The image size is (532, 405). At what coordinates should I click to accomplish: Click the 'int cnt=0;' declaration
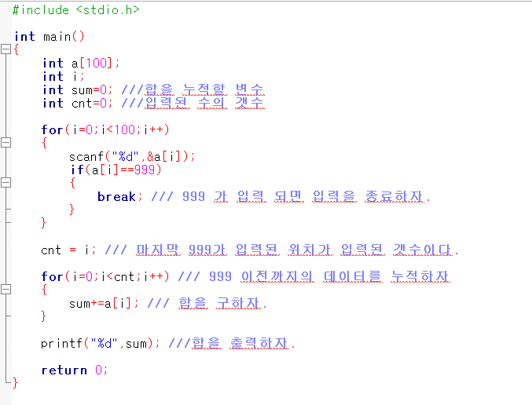77,103
